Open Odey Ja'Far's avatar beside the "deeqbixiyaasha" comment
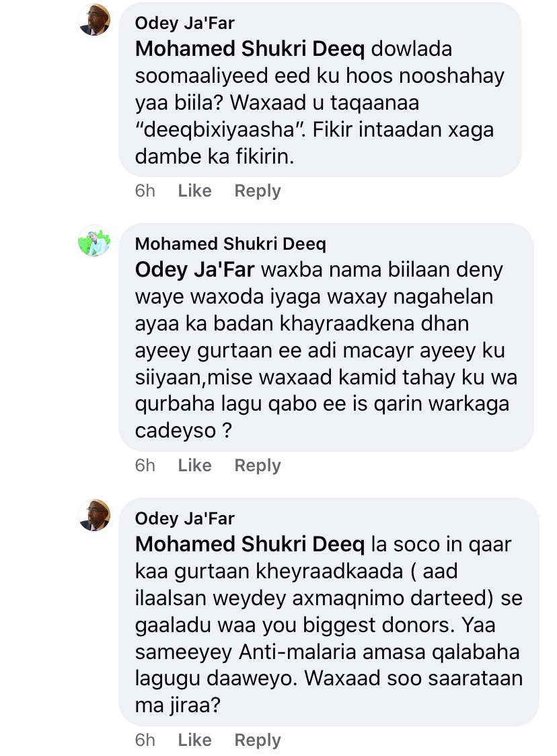 click(94, 20)
